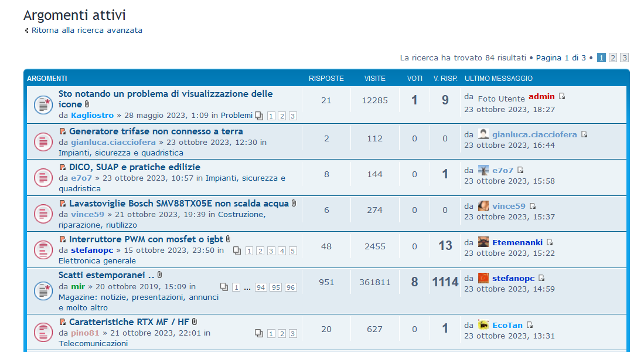Open topic icon for Scatti estemporanei row
The width and height of the screenshot is (644, 352).
[x=42, y=290]
